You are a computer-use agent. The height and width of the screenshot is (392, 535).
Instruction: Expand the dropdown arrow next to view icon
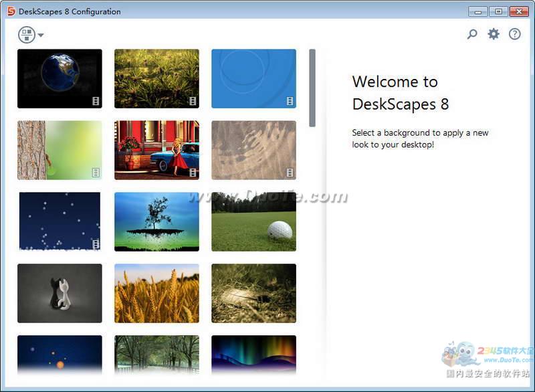pyautogui.click(x=41, y=35)
